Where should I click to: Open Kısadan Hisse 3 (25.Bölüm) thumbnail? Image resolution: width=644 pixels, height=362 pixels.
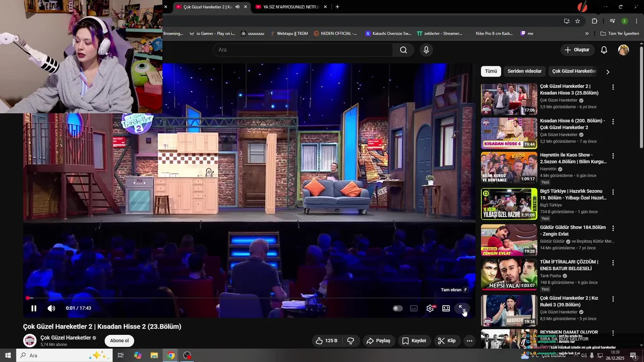(x=509, y=99)
